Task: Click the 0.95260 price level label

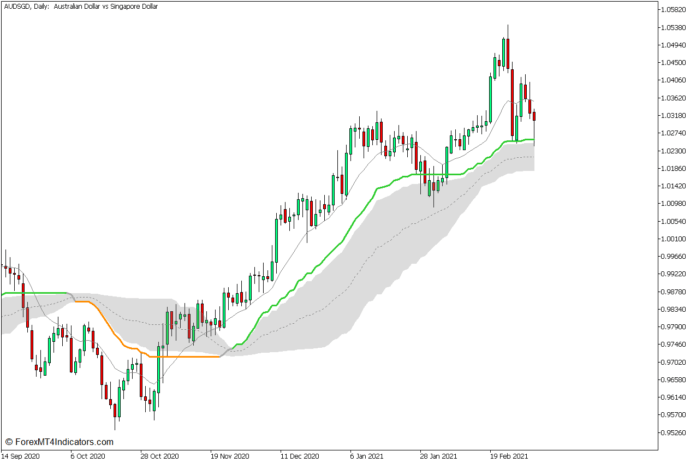Action: [x=673, y=432]
